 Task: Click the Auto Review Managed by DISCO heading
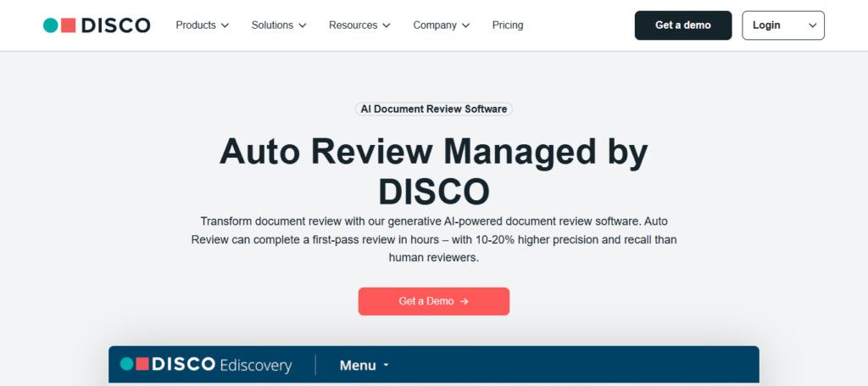[x=434, y=171]
